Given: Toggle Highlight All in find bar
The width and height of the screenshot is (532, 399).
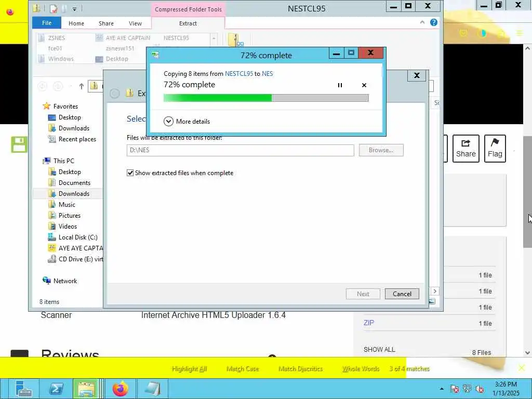Looking at the screenshot, I should (x=189, y=369).
